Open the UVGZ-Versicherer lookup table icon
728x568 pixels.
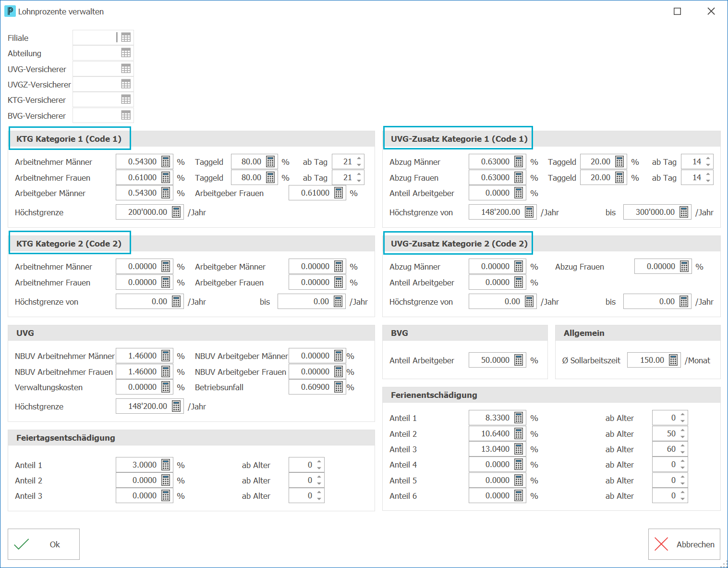(126, 84)
